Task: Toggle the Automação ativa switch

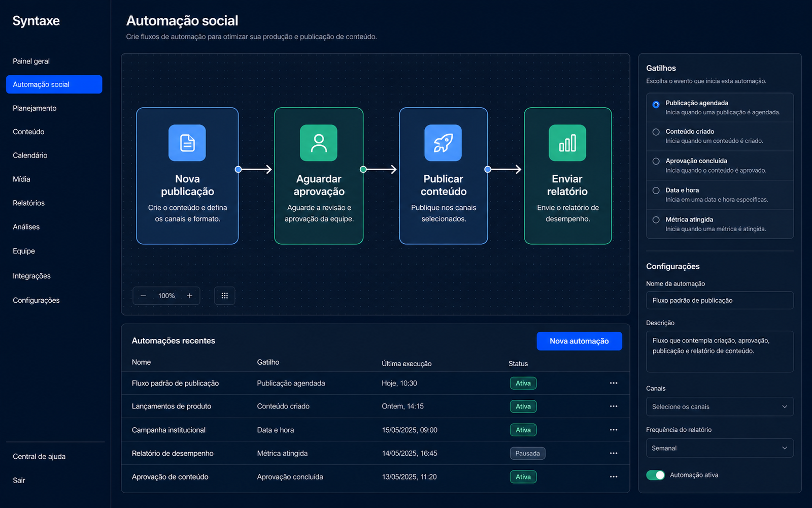Action: (x=655, y=475)
